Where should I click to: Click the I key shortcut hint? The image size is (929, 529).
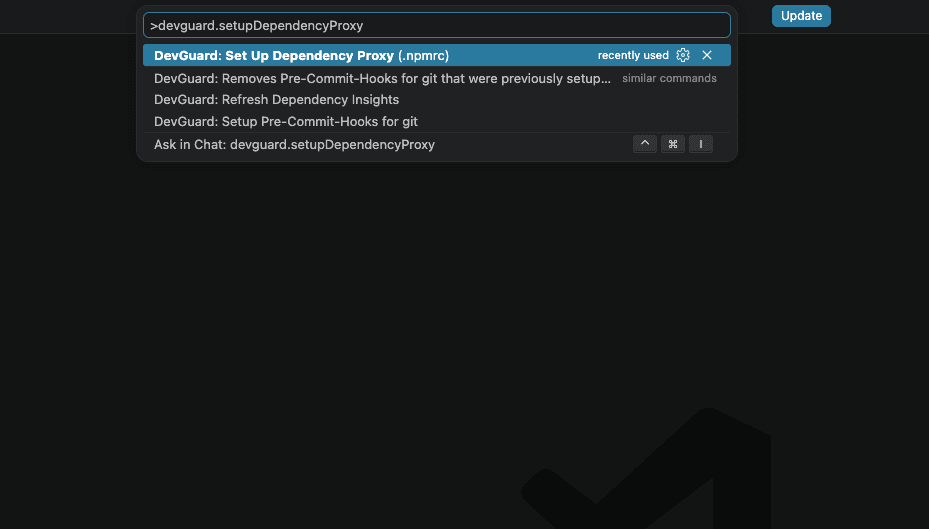[701, 144]
